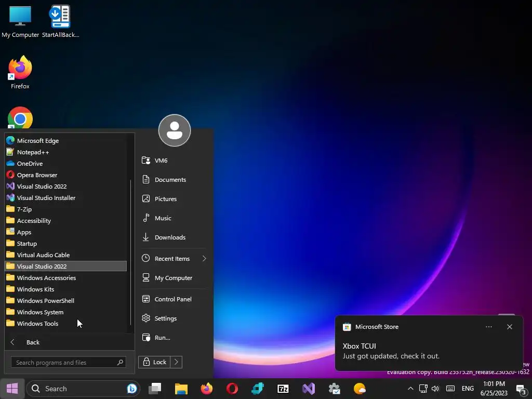The height and width of the screenshot is (399, 532).
Task: Expand the Accessibility folder
Action: [x=65, y=220]
